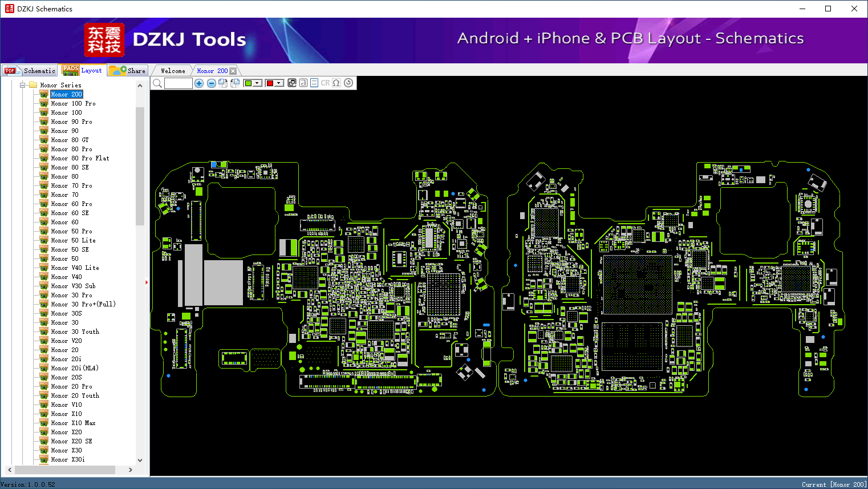The image size is (868, 489).
Task: Select Honor 200 in the tree
Action: 67,94
